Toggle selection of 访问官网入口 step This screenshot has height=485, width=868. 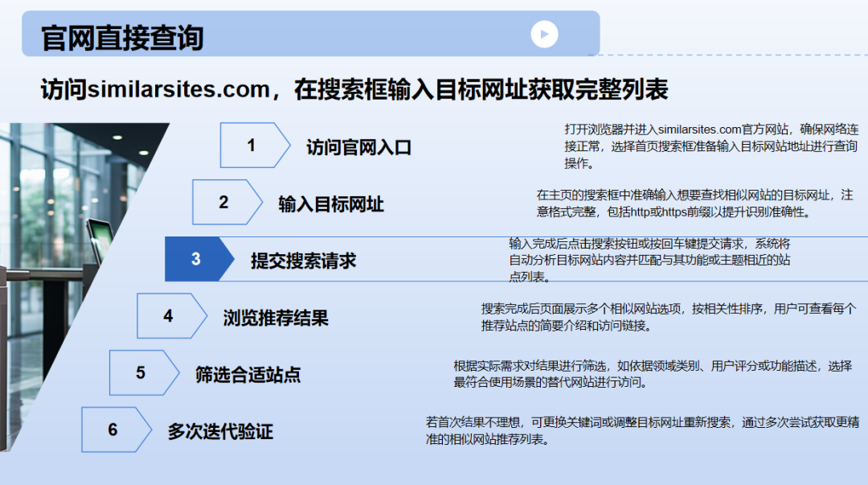(x=358, y=148)
